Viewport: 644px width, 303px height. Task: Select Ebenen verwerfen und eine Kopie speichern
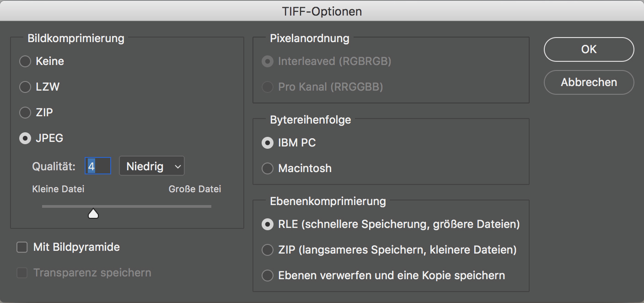tap(267, 276)
